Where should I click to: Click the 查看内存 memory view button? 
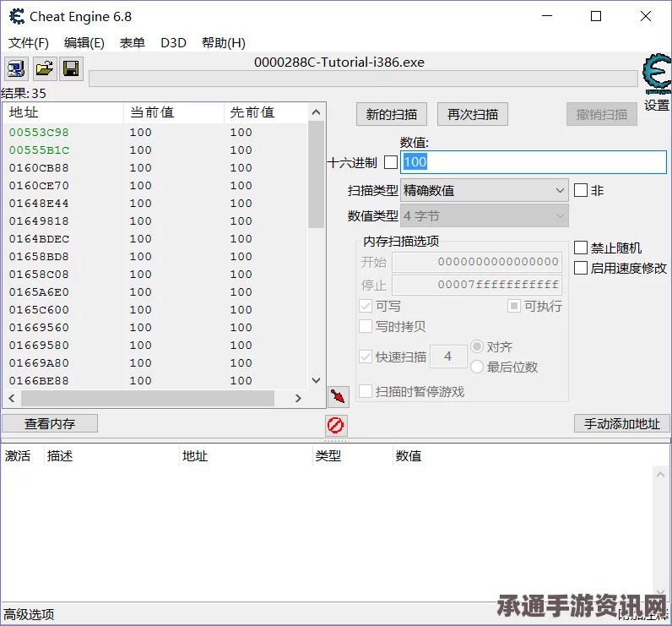(50, 423)
